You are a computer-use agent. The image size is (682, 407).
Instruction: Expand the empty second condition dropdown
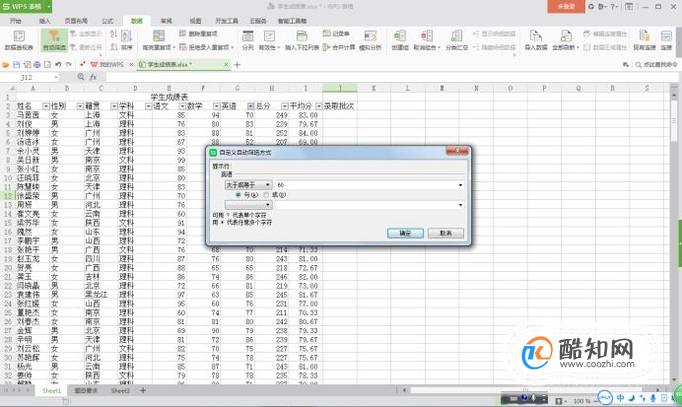tap(248, 204)
